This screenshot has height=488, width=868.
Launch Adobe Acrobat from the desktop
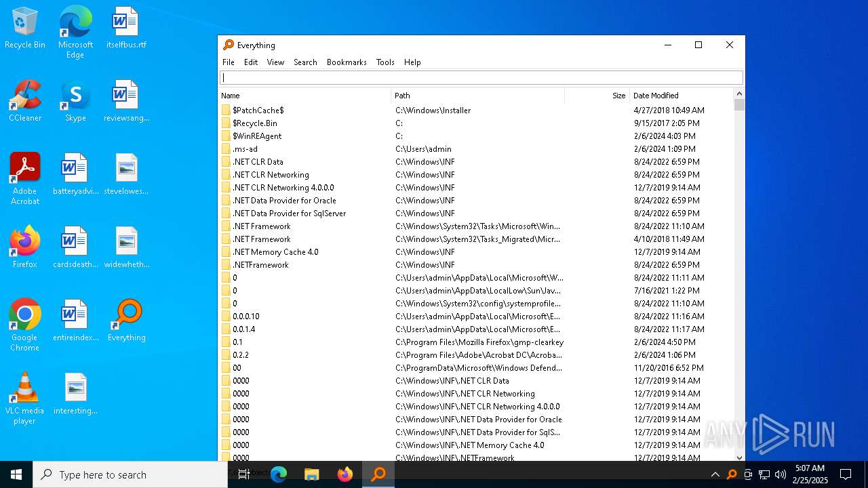(x=25, y=179)
